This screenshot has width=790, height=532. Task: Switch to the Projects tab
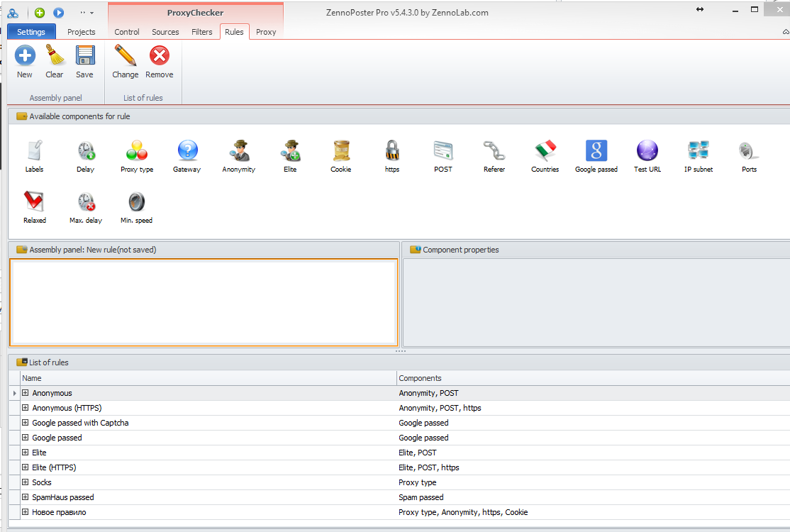[81, 32]
